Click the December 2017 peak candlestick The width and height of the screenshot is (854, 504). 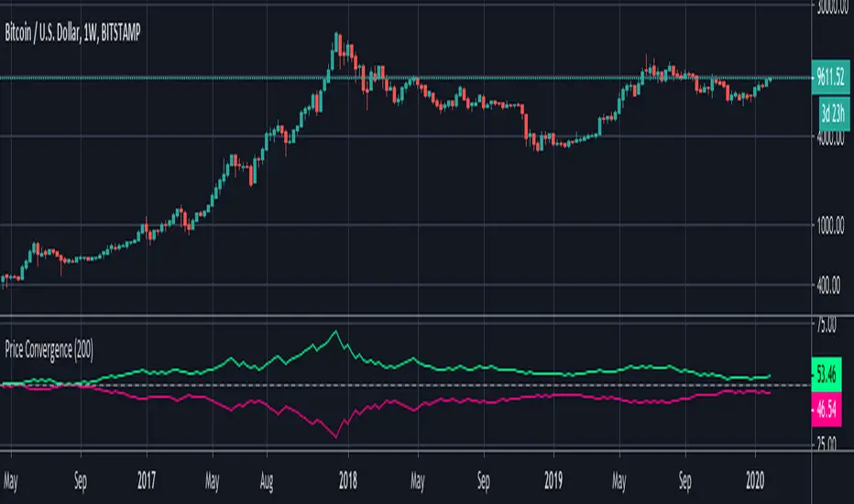tap(336, 42)
